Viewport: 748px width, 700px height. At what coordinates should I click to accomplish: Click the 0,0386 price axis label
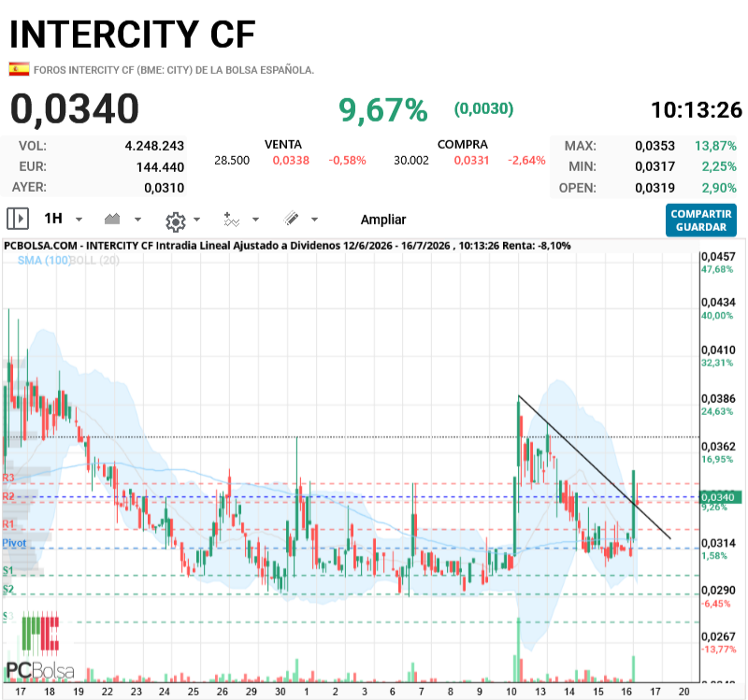pos(718,399)
